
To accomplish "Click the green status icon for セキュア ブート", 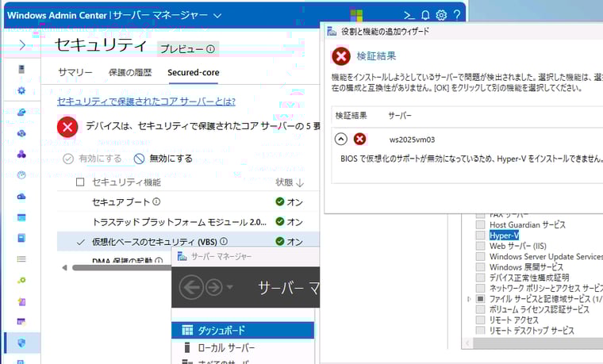I will coord(280,201).
